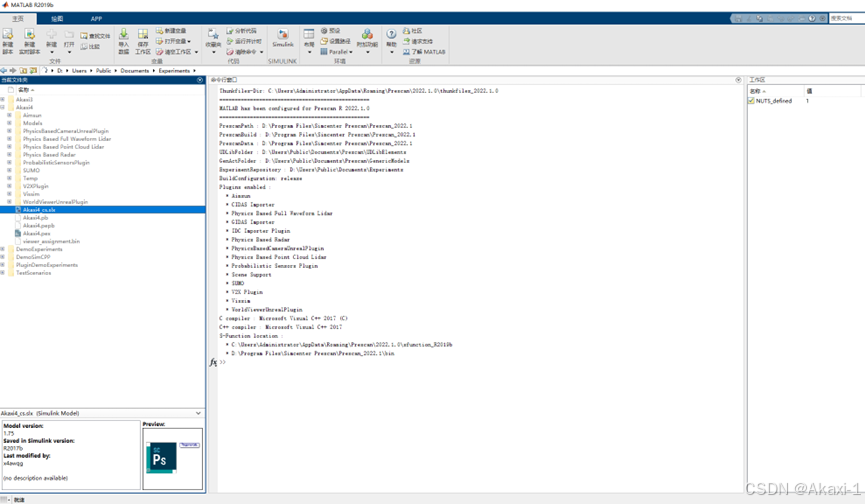Viewport: 865px width, 504px height.
Task: Click the command prompt input line
Action: (x=480, y=362)
